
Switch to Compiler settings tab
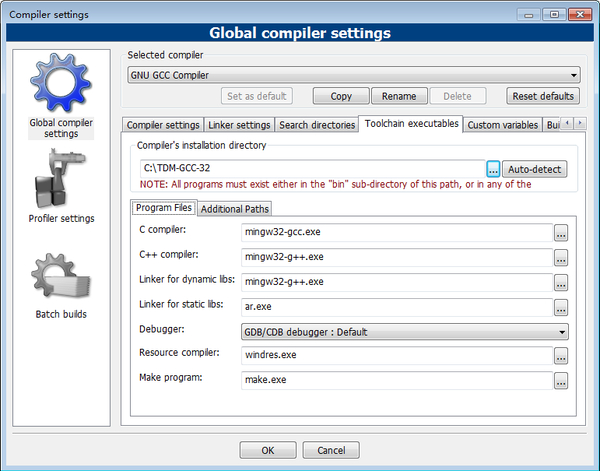coord(163,125)
